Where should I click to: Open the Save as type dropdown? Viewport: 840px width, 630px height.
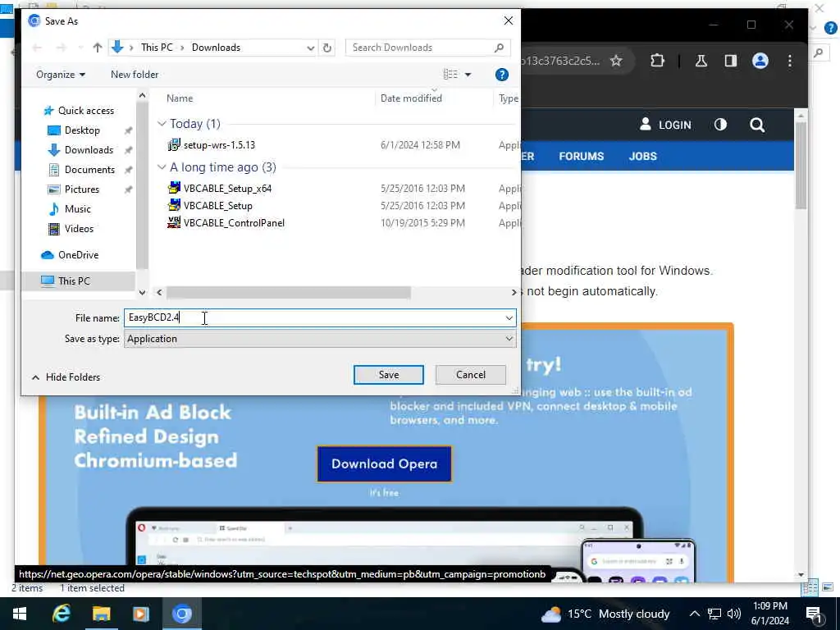click(x=320, y=339)
